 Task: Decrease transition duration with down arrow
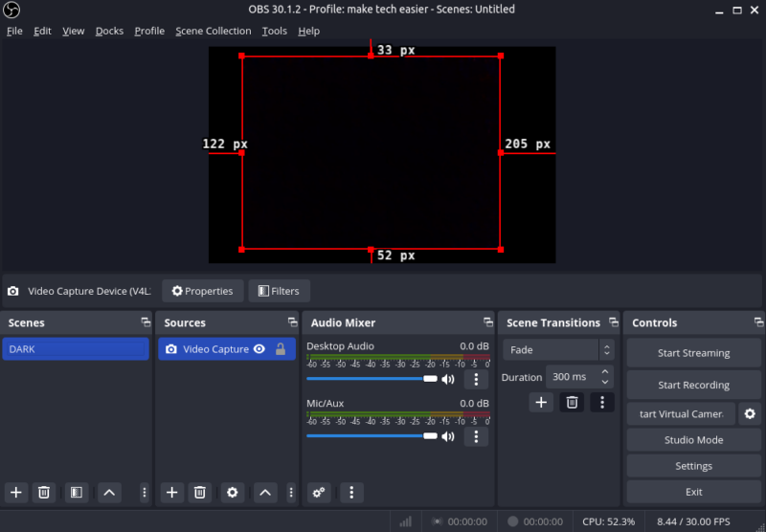pos(605,382)
